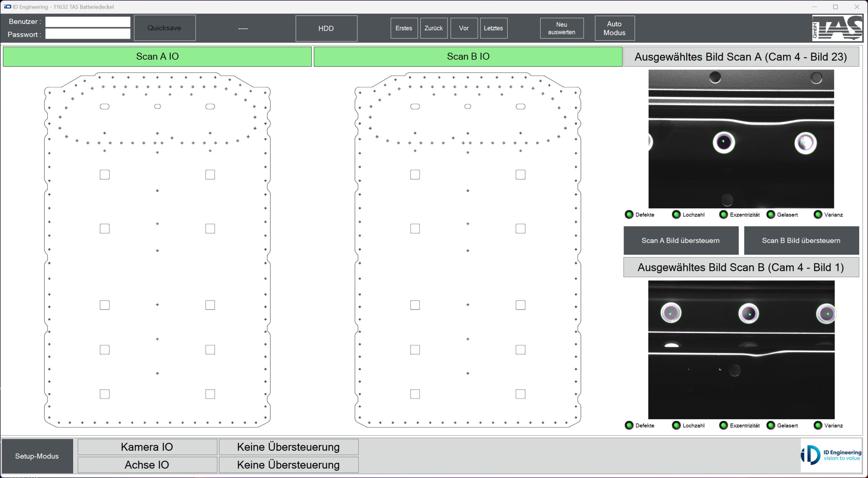Click the Lochzahl status LED for Scan A
868x478 pixels.
click(676, 215)
